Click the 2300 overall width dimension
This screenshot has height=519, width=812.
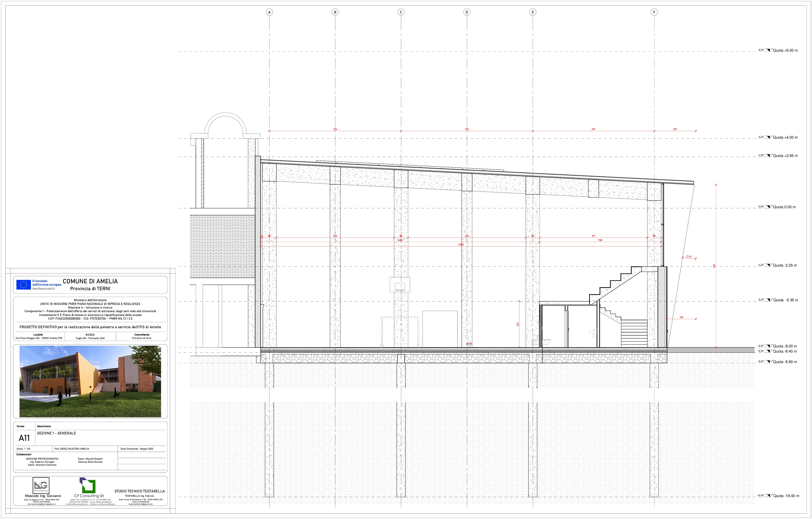point(461,244)
